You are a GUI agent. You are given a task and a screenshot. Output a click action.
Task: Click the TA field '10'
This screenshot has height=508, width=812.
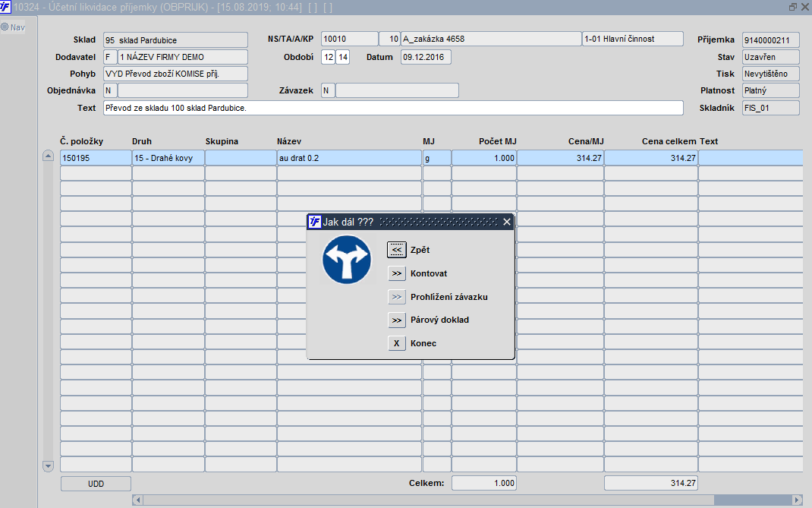389,39
